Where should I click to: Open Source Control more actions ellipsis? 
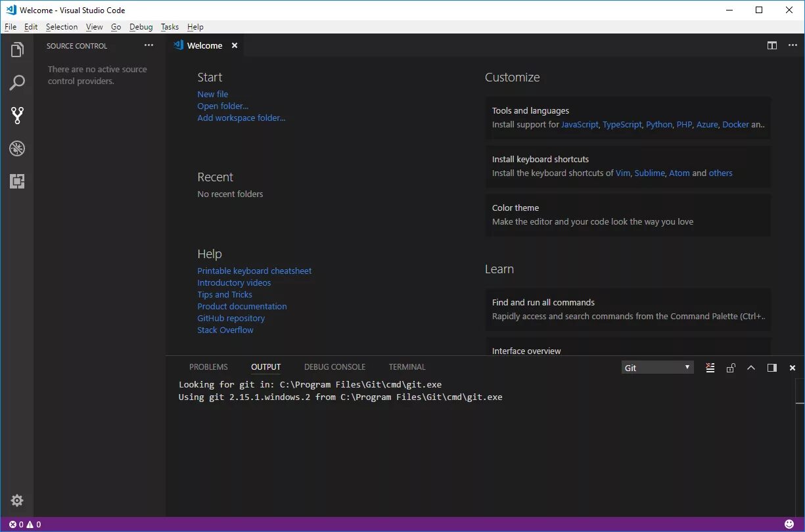point(149,45)
